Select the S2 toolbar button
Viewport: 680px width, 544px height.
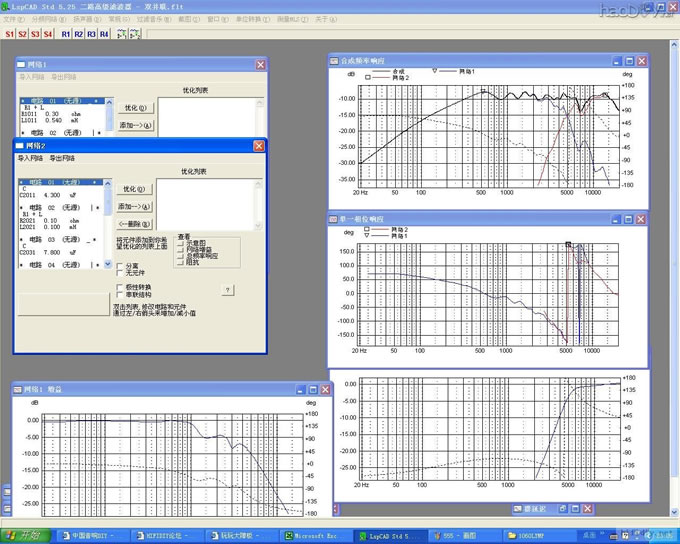pyautogui.click(x=22, y=34)
